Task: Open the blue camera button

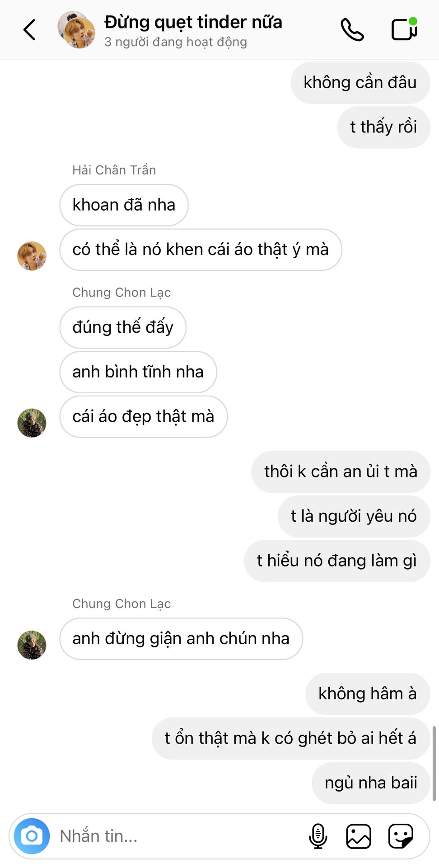Action: (32, 836)
